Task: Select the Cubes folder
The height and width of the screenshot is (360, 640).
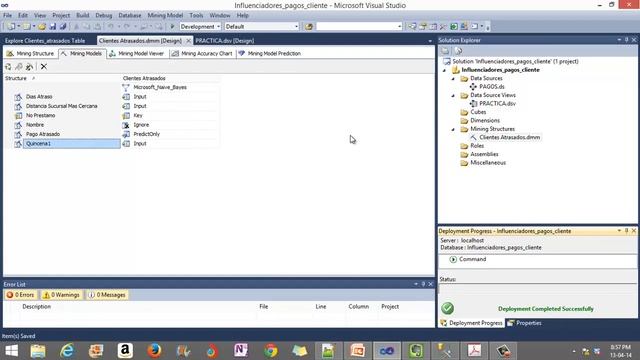Action: [478, 112]
